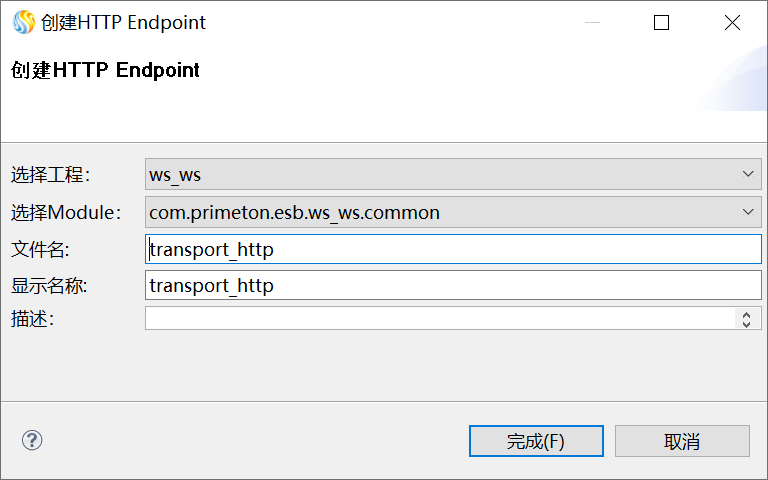Click the bold 创建HTTP Endpoint header title
Screen dimensions: 768x480
point(105,71)
